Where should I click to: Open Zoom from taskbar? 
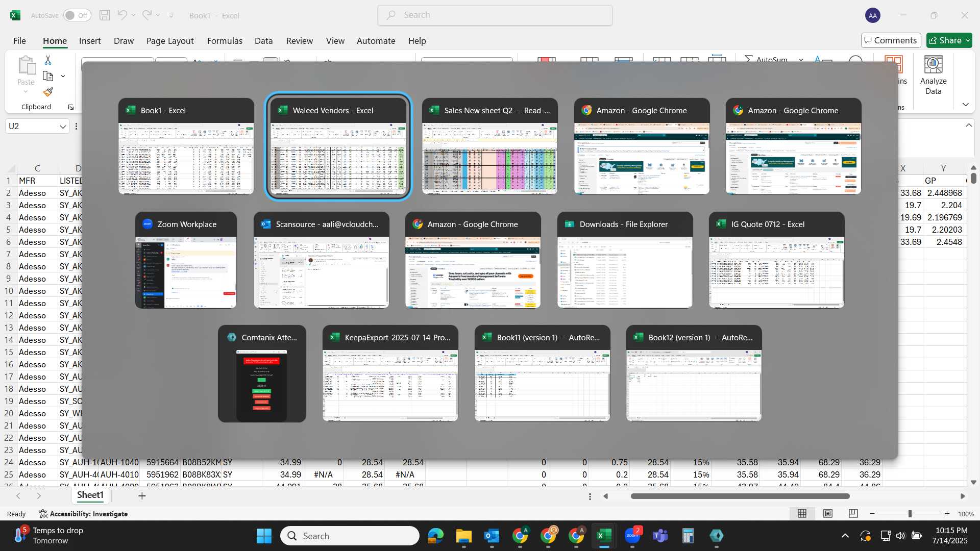coord(632,536)
